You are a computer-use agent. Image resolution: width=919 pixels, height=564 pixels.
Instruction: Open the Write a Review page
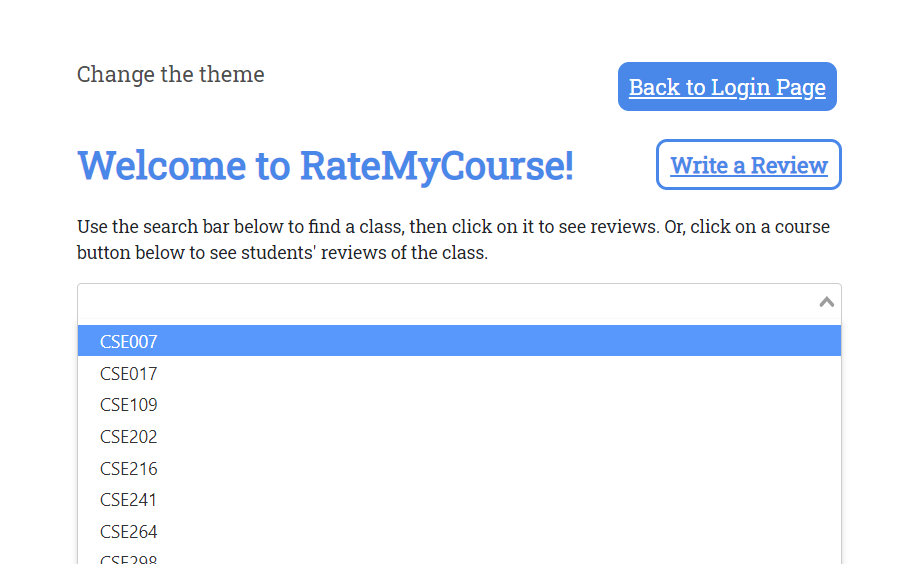click(748, 165)
